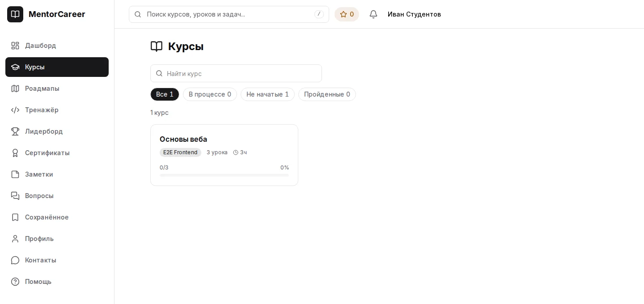Screen dimensions: 644x304
Task: Click the speech bubble icon next to Контакты
Action: coord(15,260)
